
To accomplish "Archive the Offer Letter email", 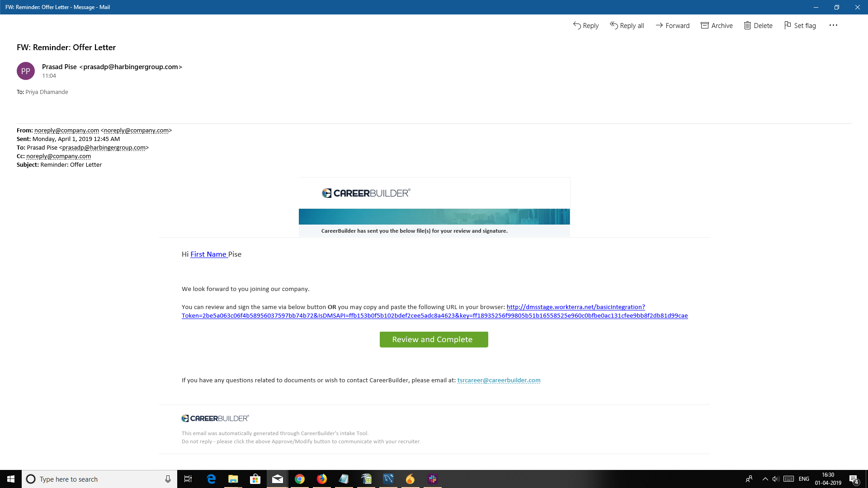I will click(x=717, y=26).
